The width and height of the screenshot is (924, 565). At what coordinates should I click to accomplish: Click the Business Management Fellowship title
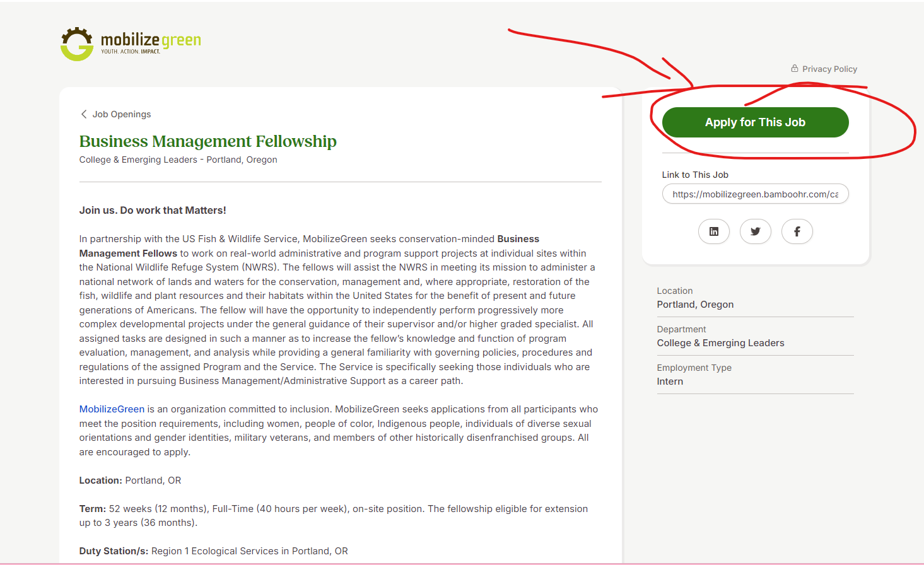[x=208, y=141]
